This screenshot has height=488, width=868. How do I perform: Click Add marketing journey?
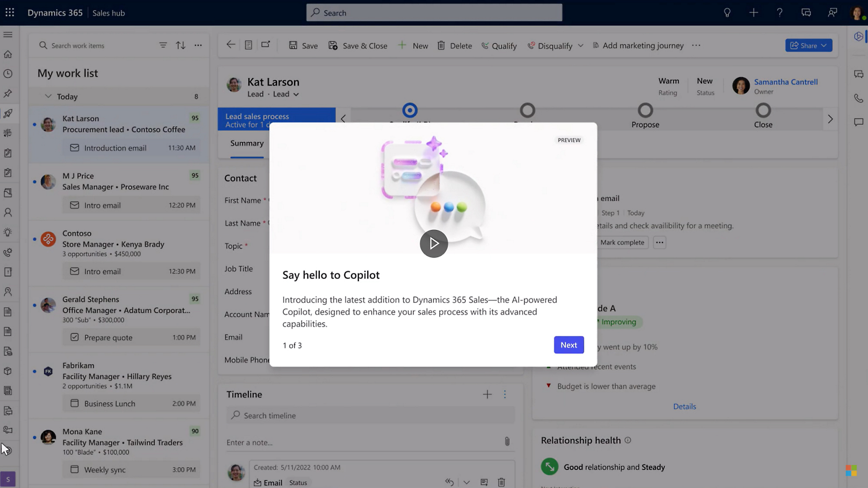pos(638,45)
